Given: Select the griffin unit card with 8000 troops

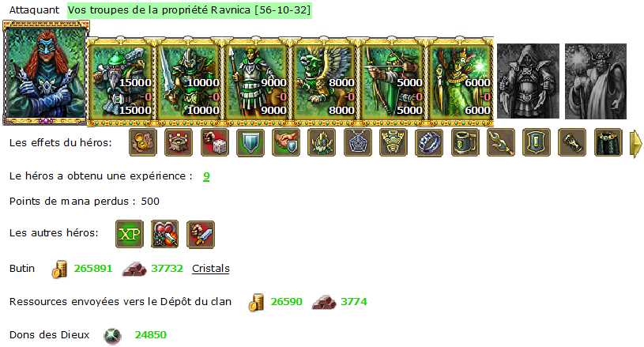Looking at the screenshot, I should [324, 81].
